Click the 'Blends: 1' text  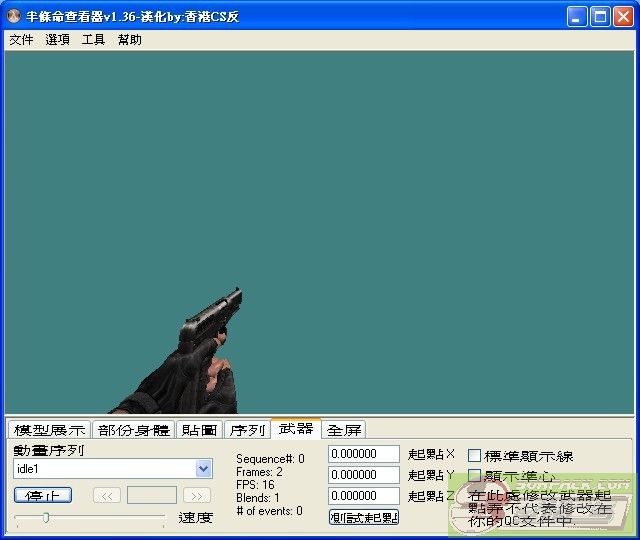(x=258, y=498)
